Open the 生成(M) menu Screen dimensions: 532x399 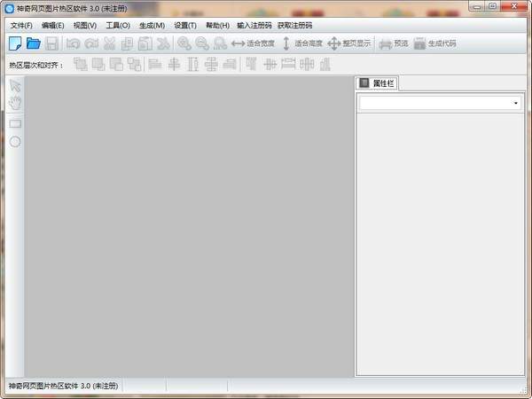click(152, 26)
